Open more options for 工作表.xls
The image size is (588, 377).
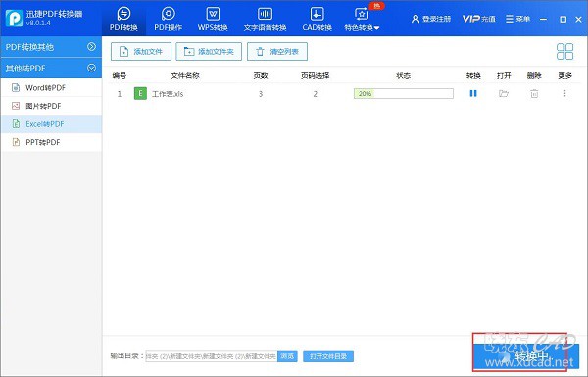(x=564, y=93)
